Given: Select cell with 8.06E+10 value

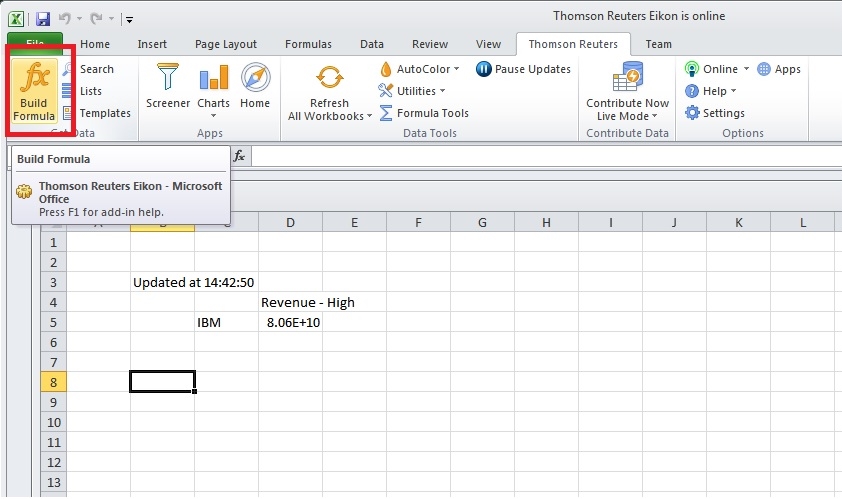Looking at the screenshot, I should tap(291, 322).
